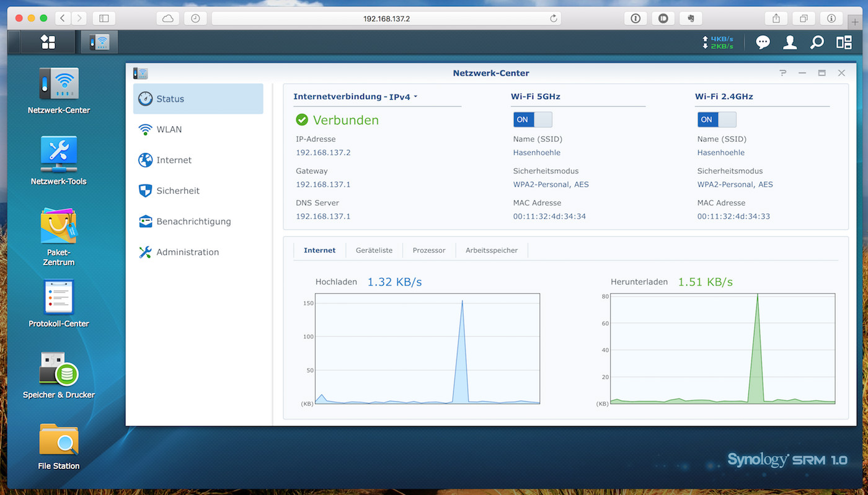Click the Safari address bar

coord(386,19)
